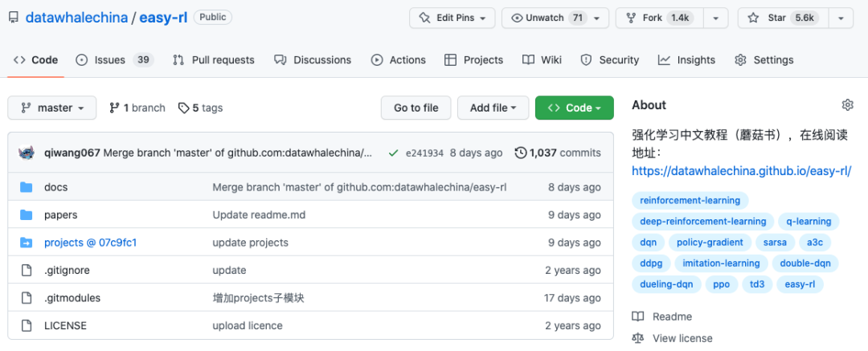
Task: Switch to the Code tab
Action: (x=36, y=59)
